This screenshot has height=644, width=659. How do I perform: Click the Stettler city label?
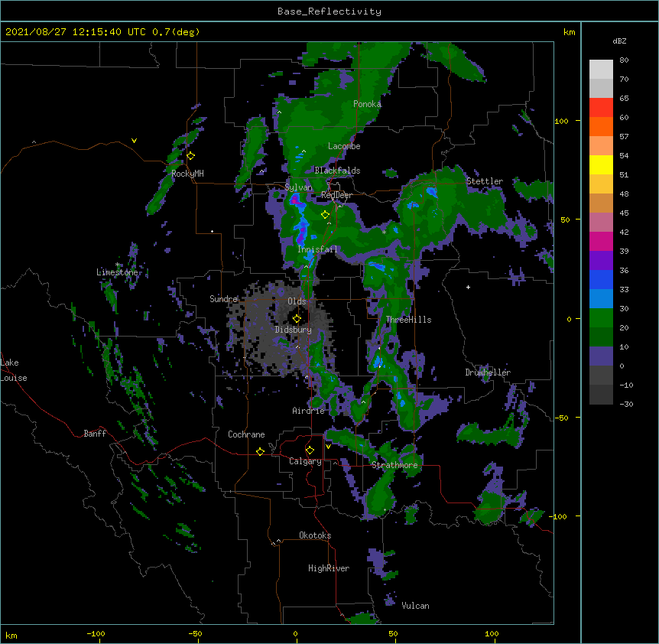(485, 181)
